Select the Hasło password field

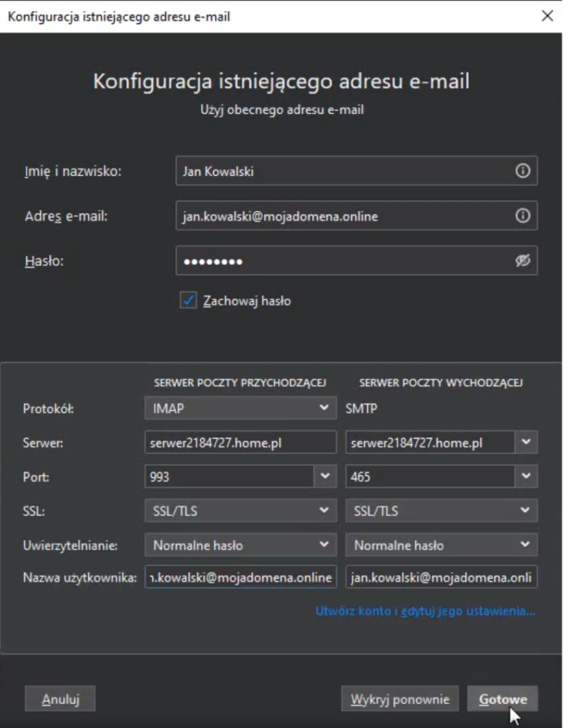pyautogui.click(x=340, y=258)
